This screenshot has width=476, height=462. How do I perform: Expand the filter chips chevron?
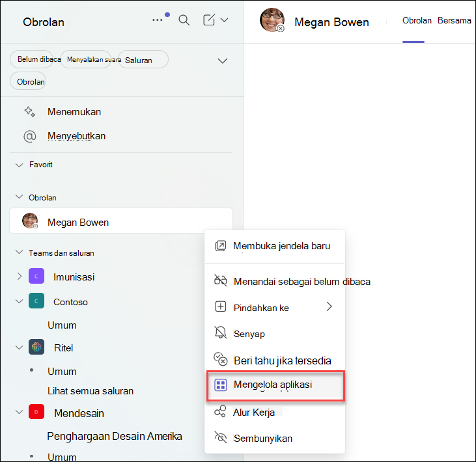(223, 61)
